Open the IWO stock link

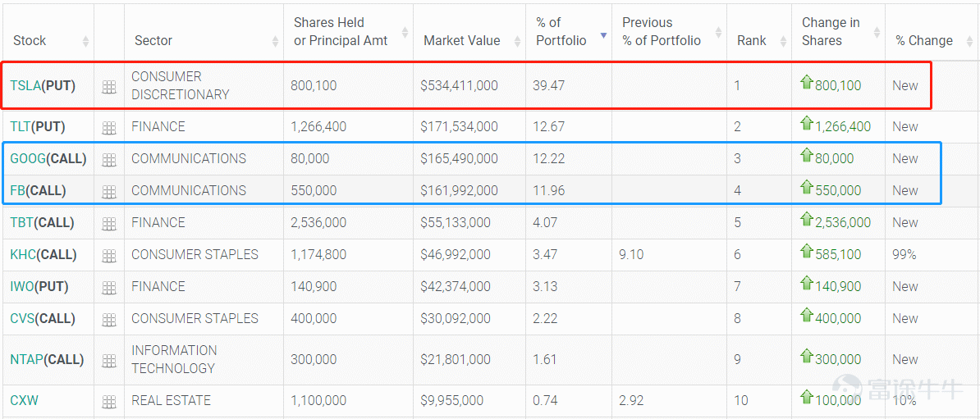tap(22, 286)
